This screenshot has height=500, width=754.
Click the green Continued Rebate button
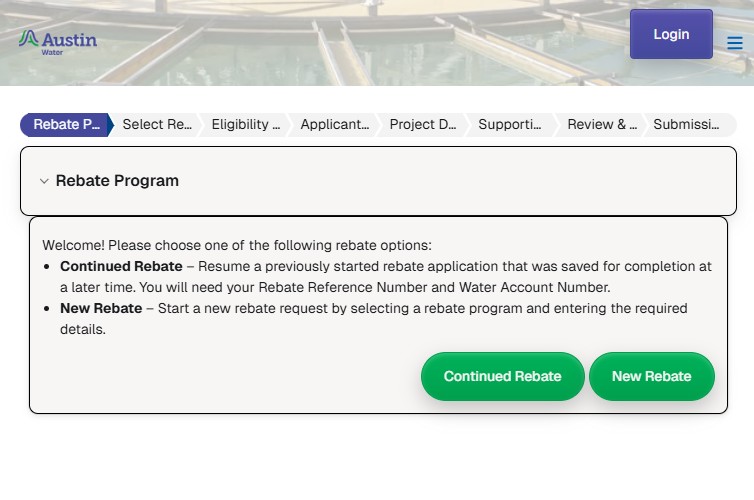coord(503,376)
